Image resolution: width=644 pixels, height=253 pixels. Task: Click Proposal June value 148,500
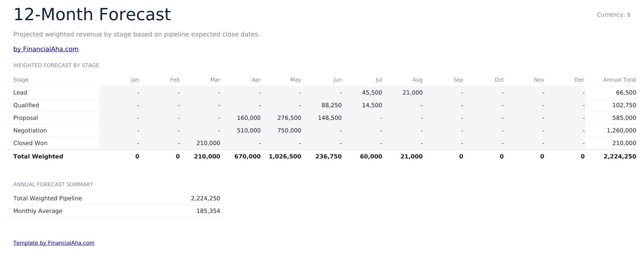click(x=330, y=118)
